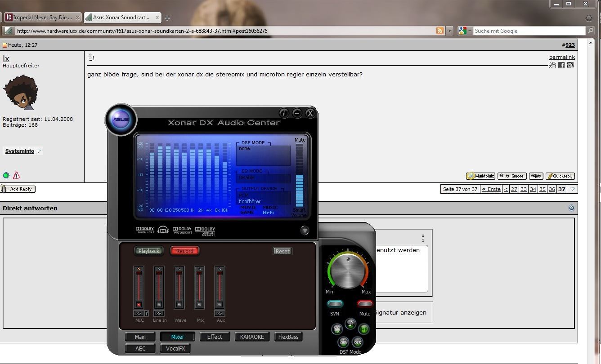Viewport: 601px width, 364px height.
Task: Share post on Facebook
Action: (561, 65)
